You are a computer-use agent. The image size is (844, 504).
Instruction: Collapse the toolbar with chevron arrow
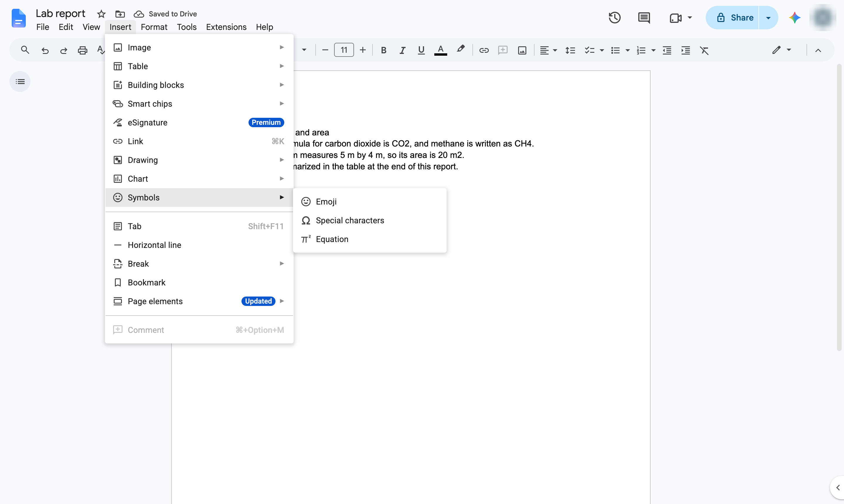[x=818, y=50]
